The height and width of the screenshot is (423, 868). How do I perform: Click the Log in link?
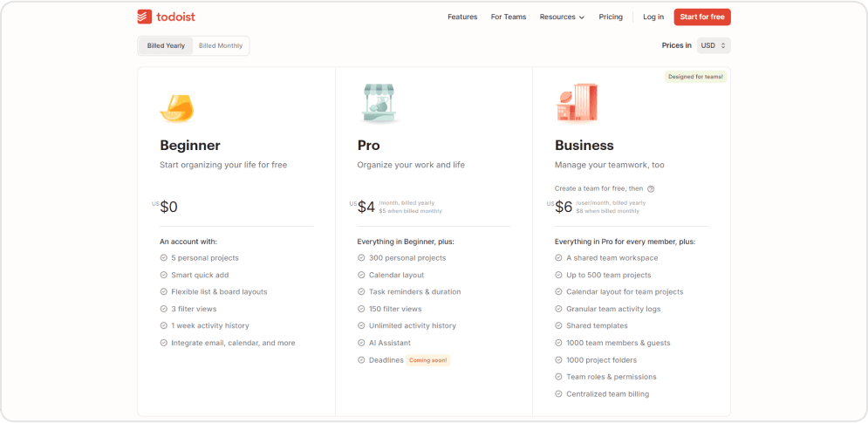[653, 17]
